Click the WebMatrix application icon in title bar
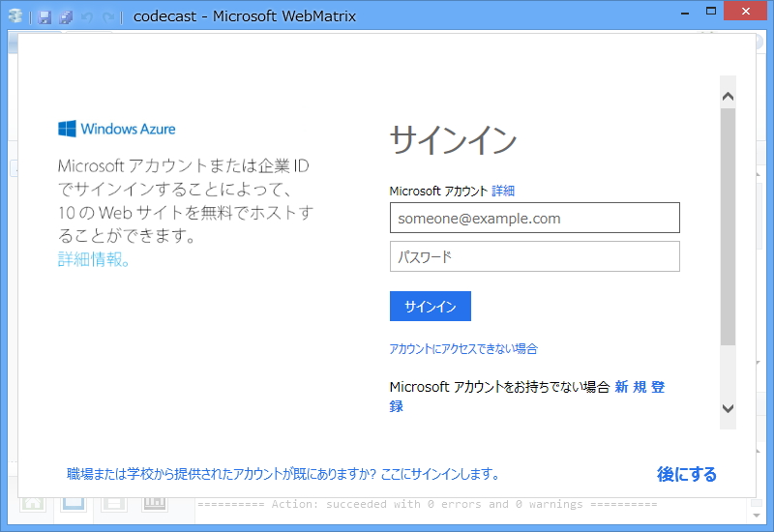The height and width of the screenshot is (532, 774). (15, 16)
